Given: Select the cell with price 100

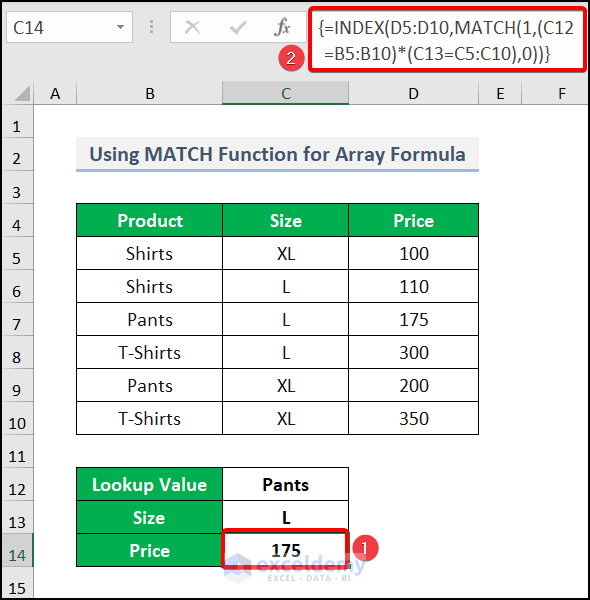Looking at the screenshot, I should coord(414,253).
